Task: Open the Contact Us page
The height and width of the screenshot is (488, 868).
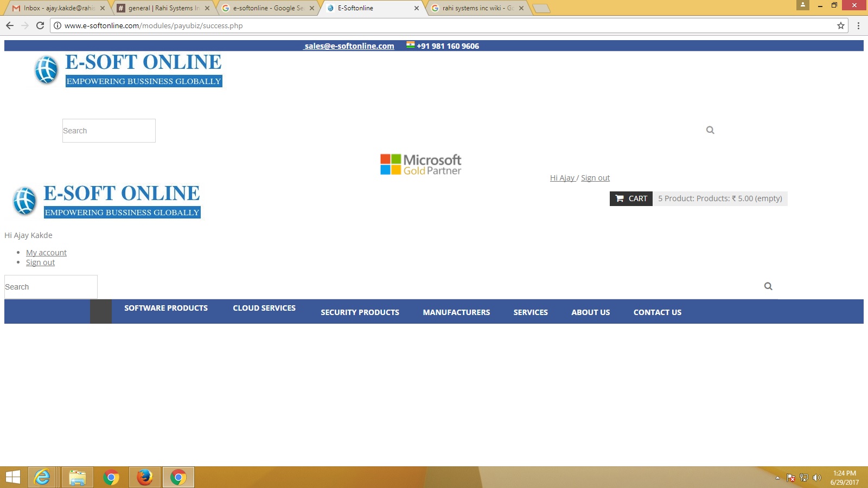Action: [658, 312]
